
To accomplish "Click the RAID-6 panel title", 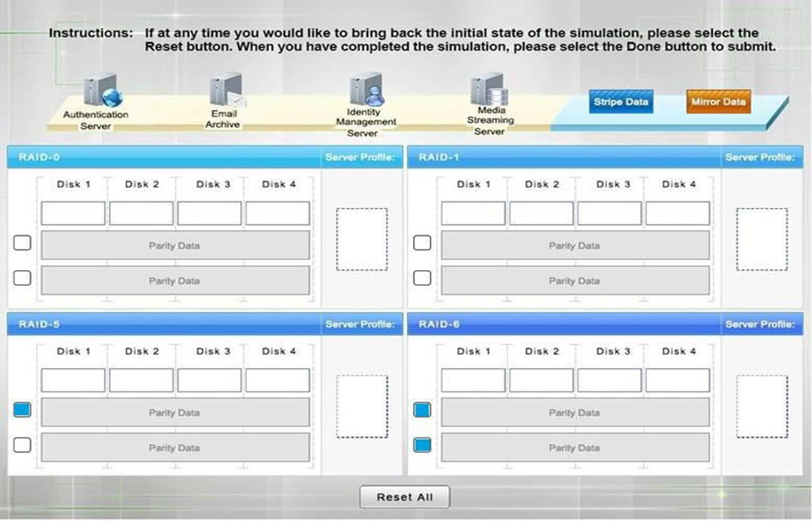I will pyautogui.click(x=439, y=324).
